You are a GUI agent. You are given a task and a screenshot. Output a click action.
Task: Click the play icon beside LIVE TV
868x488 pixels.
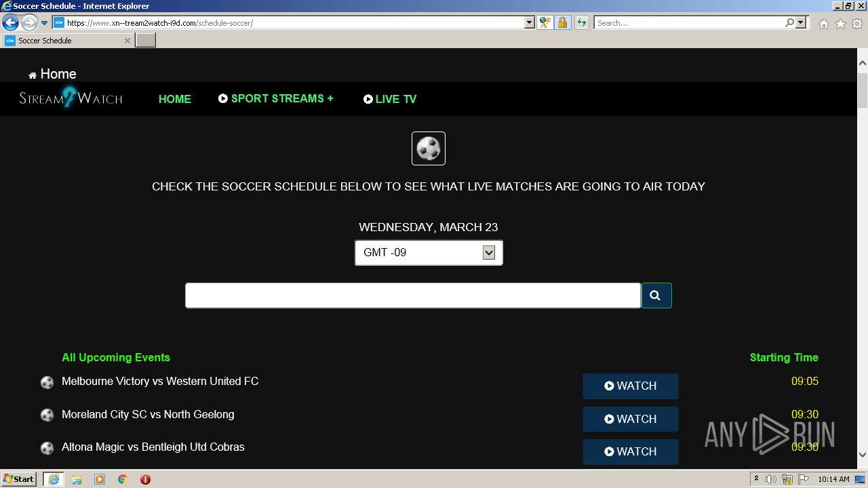[368, 99]
